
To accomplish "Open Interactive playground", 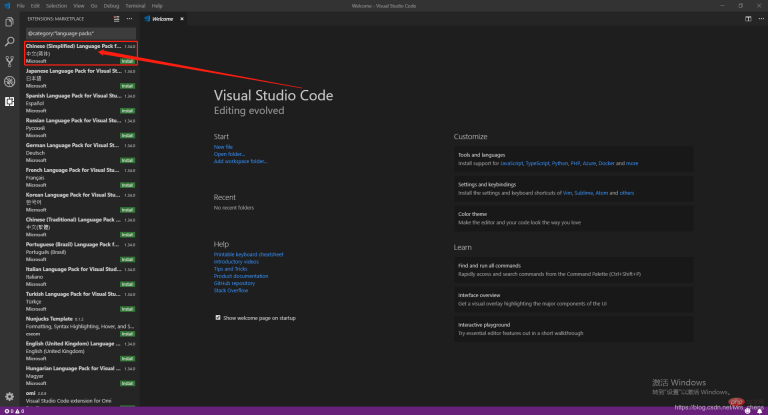I will click(x=574, y=329).
